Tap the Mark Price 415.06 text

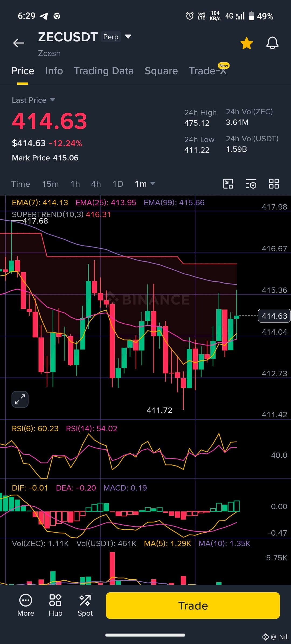click(45, 158)
